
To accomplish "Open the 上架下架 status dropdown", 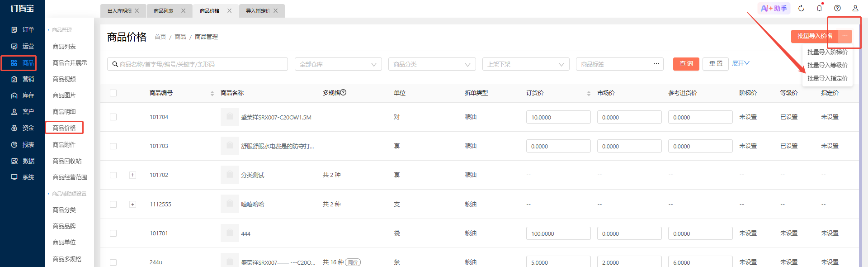I will tap(526, 64).
